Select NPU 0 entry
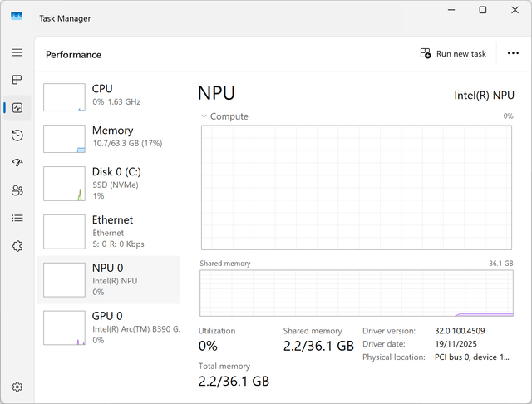The width and height of the screenshot is (532, 404). (x=108, y=280)
